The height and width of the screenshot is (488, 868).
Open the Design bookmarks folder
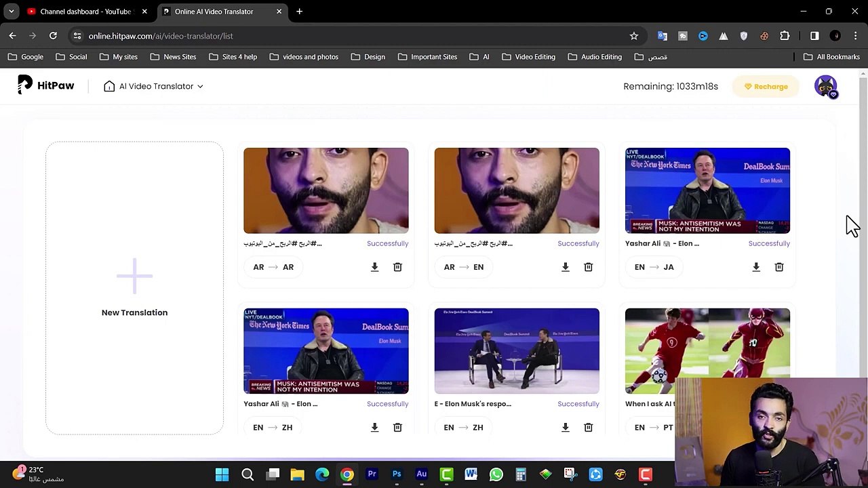[368, 57]
